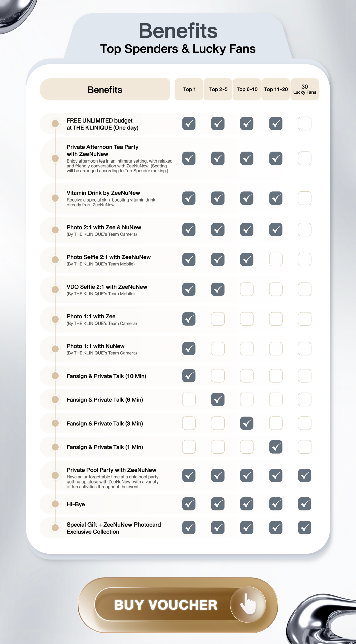Select the Top 2-5 column header
The height and width of the screenshot is (644, 356).
[218, 89]
